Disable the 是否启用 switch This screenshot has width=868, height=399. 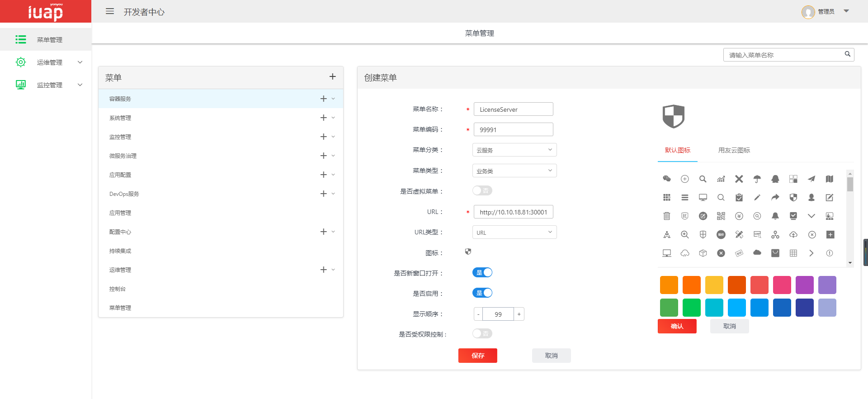(482, 293)
